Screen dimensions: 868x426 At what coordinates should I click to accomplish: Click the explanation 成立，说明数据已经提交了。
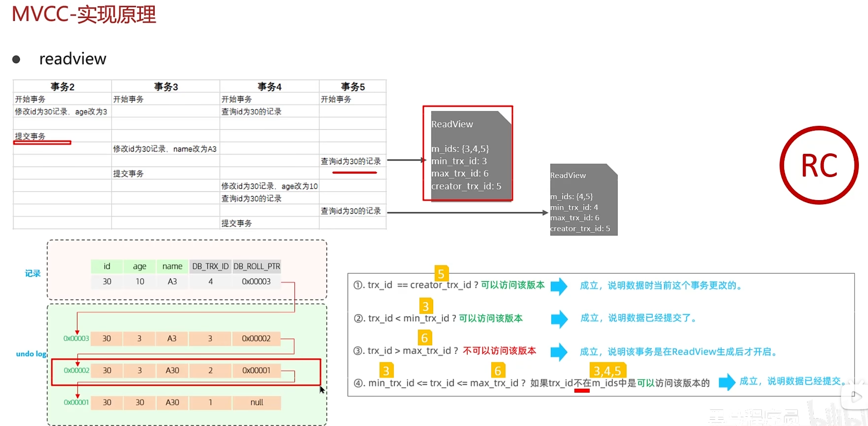pyautogui.click(x=640, y=318)
